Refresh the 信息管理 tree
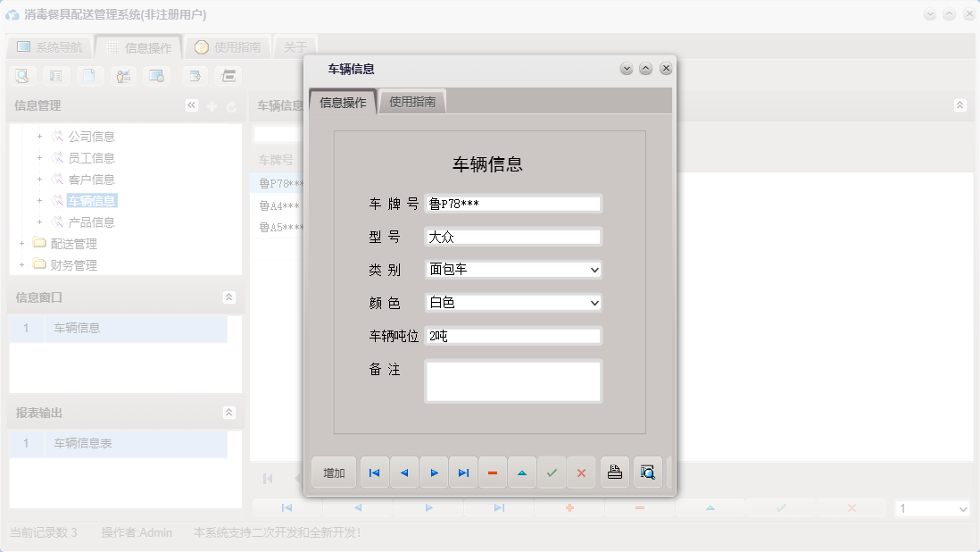980x552 pixels. pyautogui.click(x=230, y=105)
